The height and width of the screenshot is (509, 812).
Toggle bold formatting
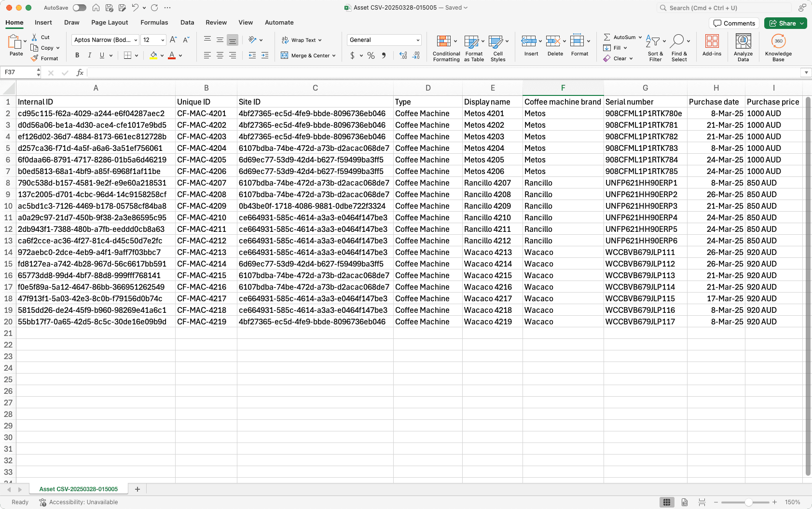[x=77, y=55]
